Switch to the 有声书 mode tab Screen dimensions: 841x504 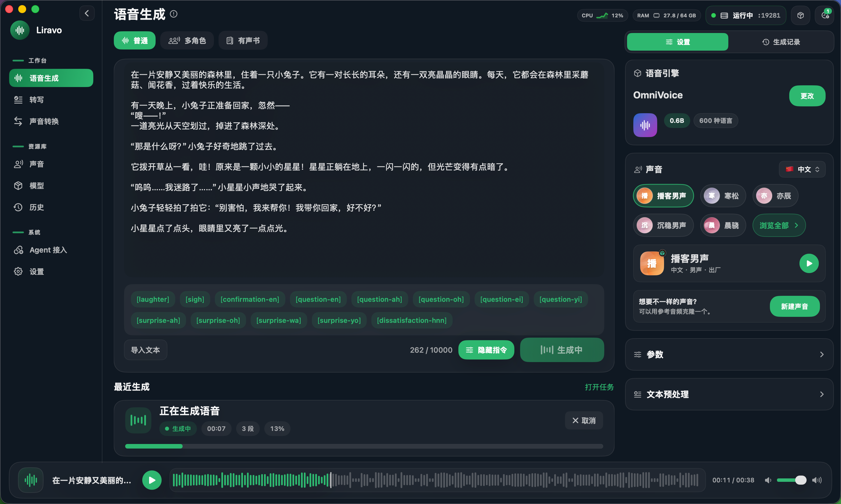(243, 40)
